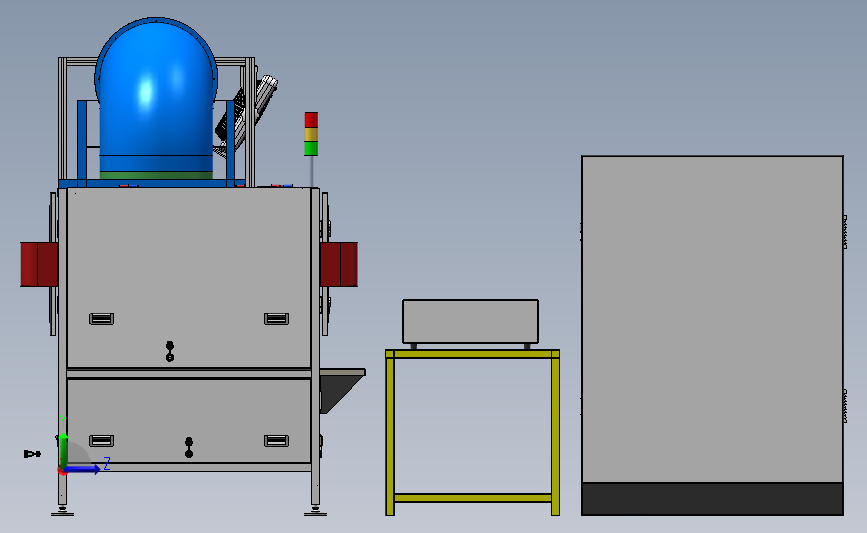
Task: Click the green lamp of the signal tower
Action: (x=311, y=148)
